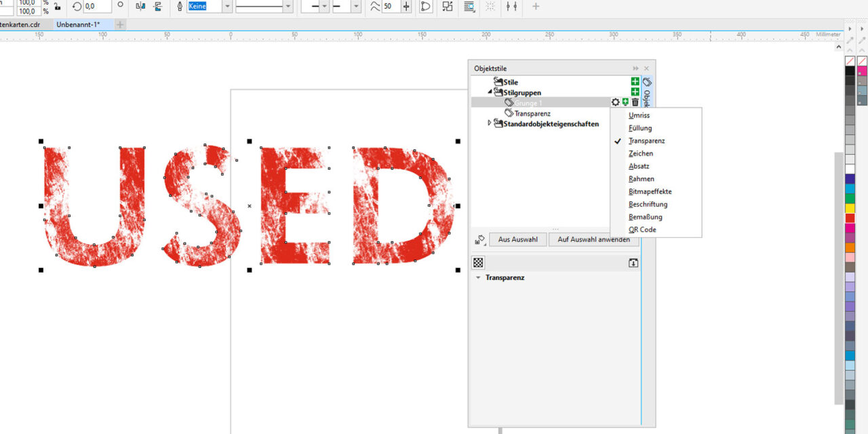Switch to the tenkarten.cdr document tab
Screen dimensions: 868x434
click(x=19, y=22)
